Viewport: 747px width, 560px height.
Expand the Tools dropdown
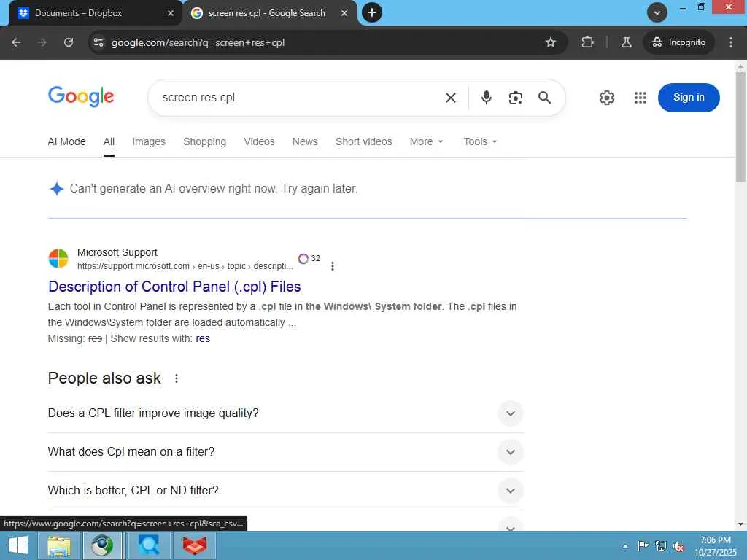pos(480,141)
